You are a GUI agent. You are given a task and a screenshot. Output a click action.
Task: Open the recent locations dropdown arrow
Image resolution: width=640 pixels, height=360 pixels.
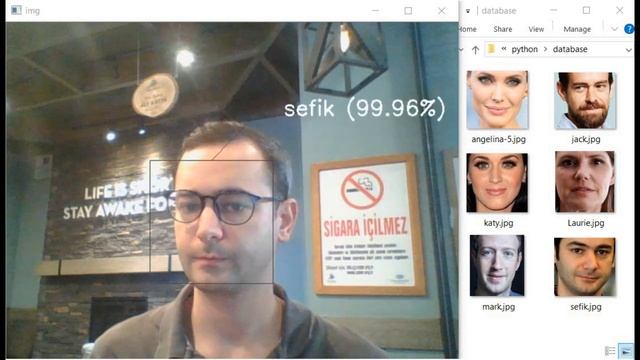461,50
